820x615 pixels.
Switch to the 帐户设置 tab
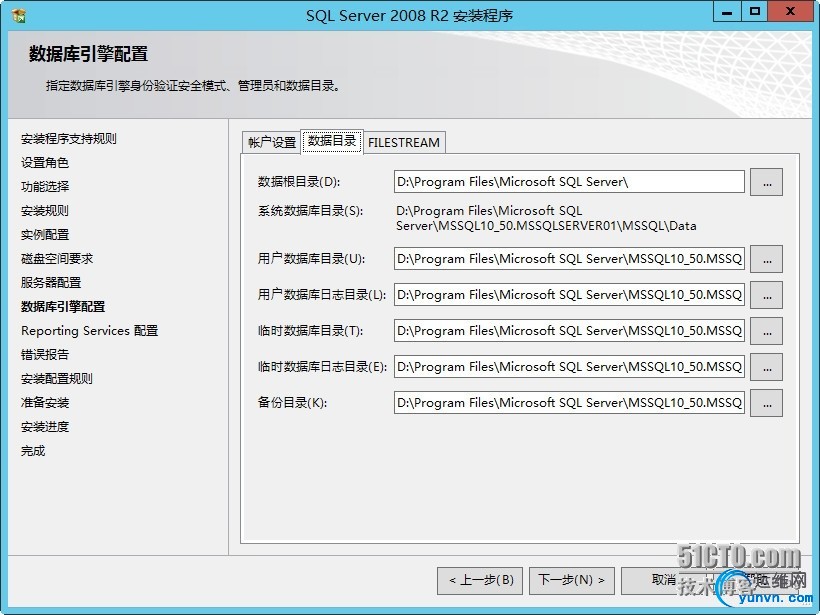[x=272, y=142]
